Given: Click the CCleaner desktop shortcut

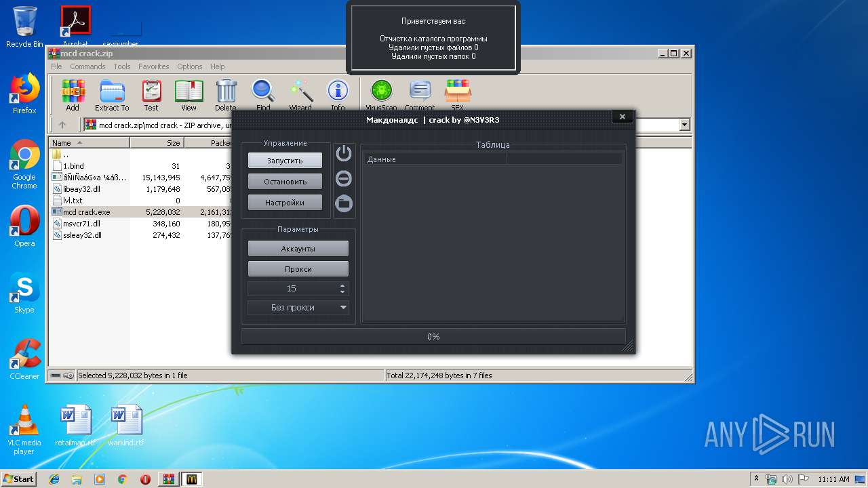Looking at the screenshot, I should (x=24, y=359).
